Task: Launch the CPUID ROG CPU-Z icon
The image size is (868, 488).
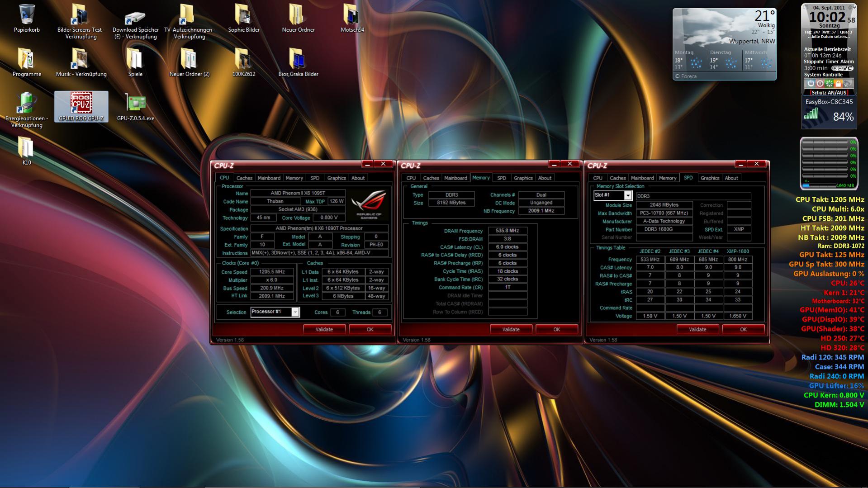Action: [81, 107]
